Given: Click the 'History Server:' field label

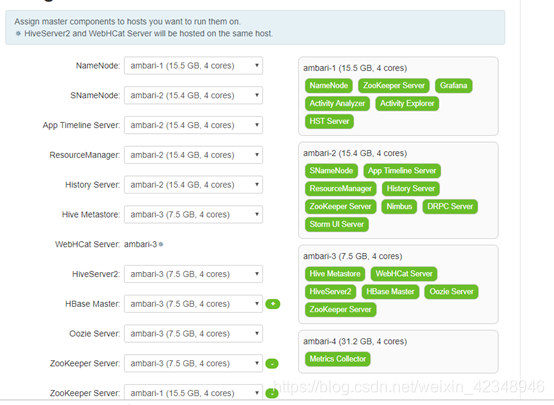Looking at the screenshot, I should point(93,185).
